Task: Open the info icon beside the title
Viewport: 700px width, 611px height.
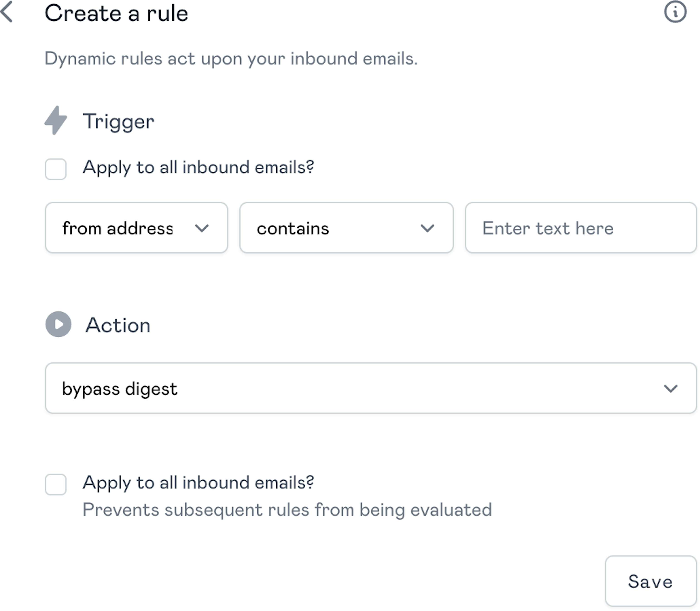Action: [x=675, y=12]
